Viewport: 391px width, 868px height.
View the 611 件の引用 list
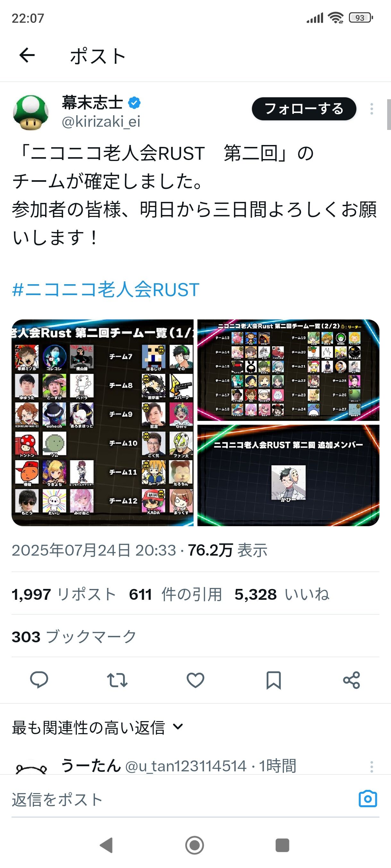click(x=175, y=594)
